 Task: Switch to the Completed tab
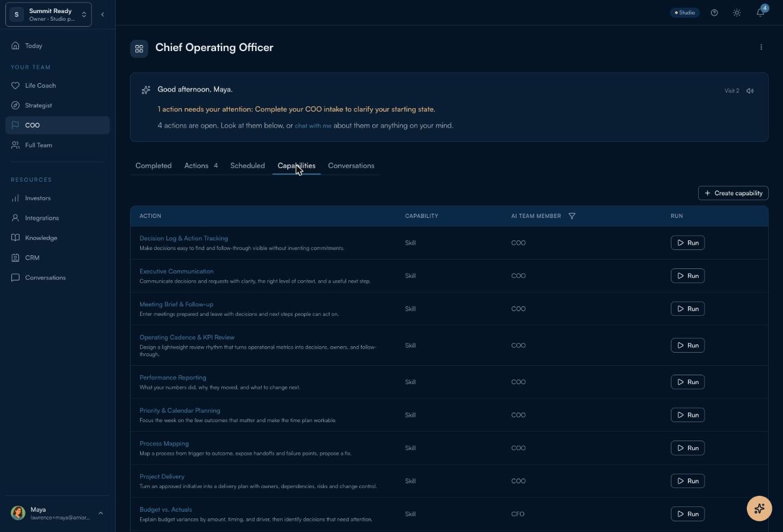[x=153, y=166]
